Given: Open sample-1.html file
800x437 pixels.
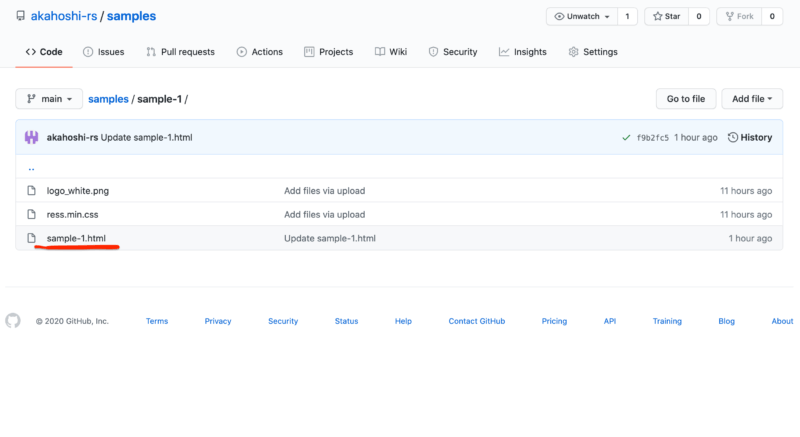Looking at the screenshot, I should (76, 238).
